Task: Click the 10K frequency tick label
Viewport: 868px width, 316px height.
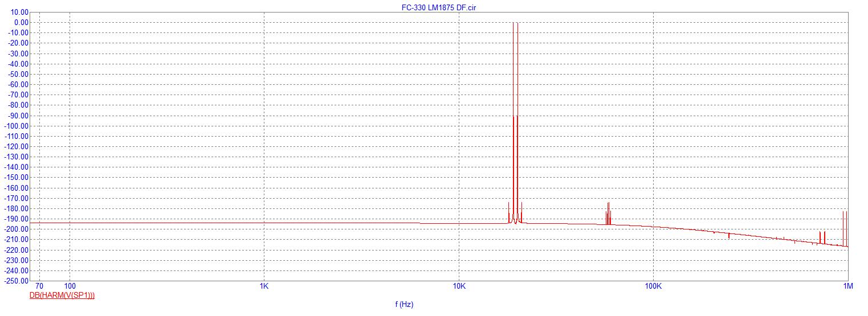Action: (459, 286)
